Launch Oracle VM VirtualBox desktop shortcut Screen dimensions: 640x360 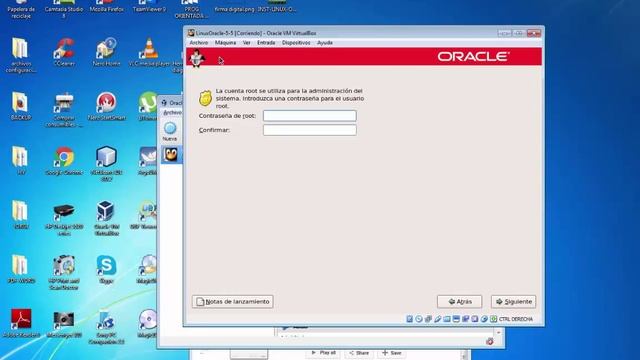pos(107,218)
